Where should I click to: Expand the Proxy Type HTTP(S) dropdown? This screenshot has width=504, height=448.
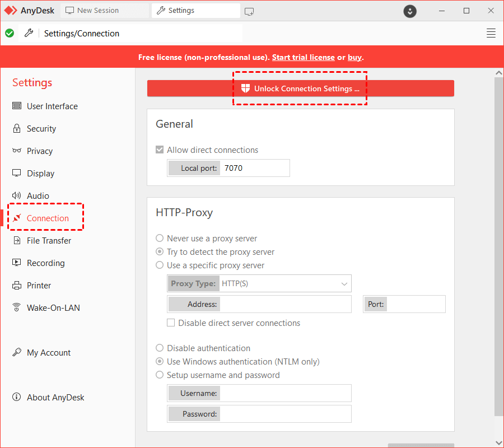click(x=259, y=283)
